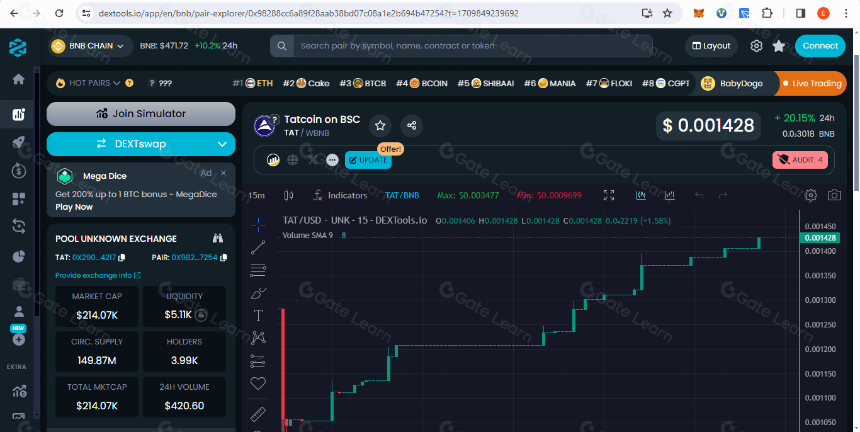Open the multichart grid icon in sidebar
860x432 pixels.
click(18, 198)
